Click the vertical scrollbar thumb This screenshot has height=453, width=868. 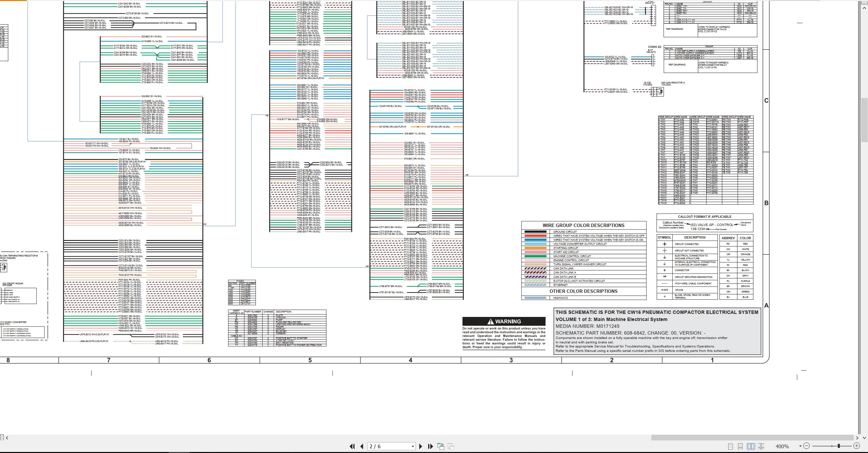coord(864,120)
